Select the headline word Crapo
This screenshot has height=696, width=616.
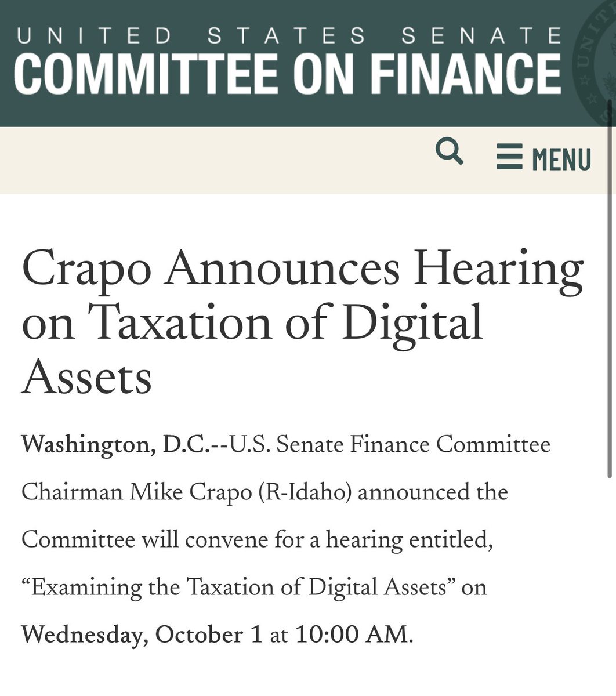click(x=88, y=271)
